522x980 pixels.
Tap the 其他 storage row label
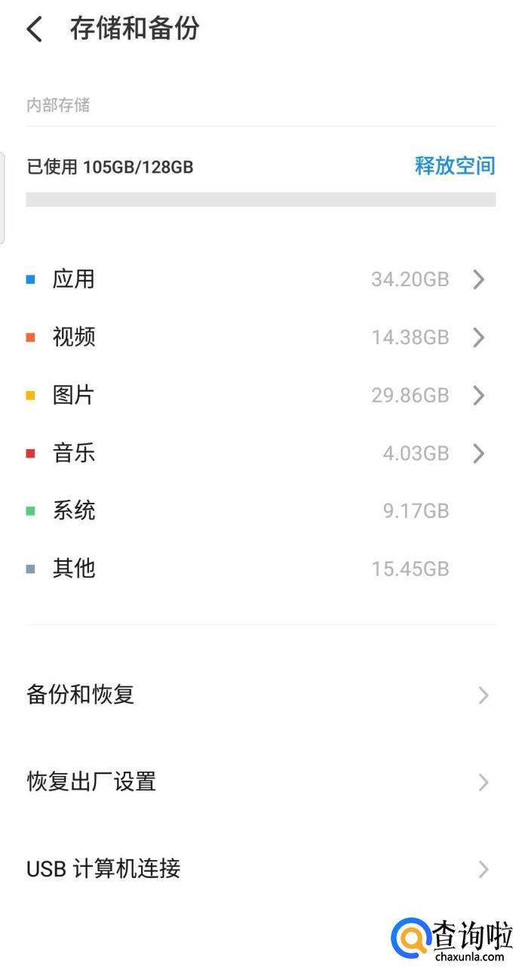pos(74,569)
